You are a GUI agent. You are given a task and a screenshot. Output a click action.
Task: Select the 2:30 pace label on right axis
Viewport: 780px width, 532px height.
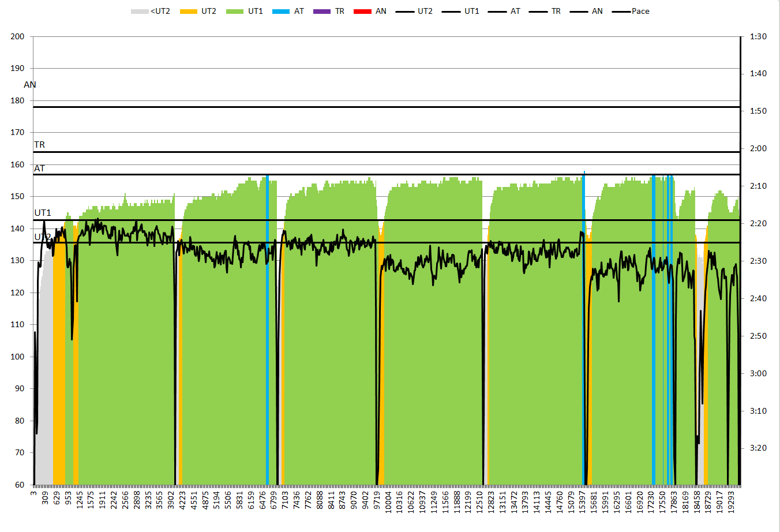(758, 261)
